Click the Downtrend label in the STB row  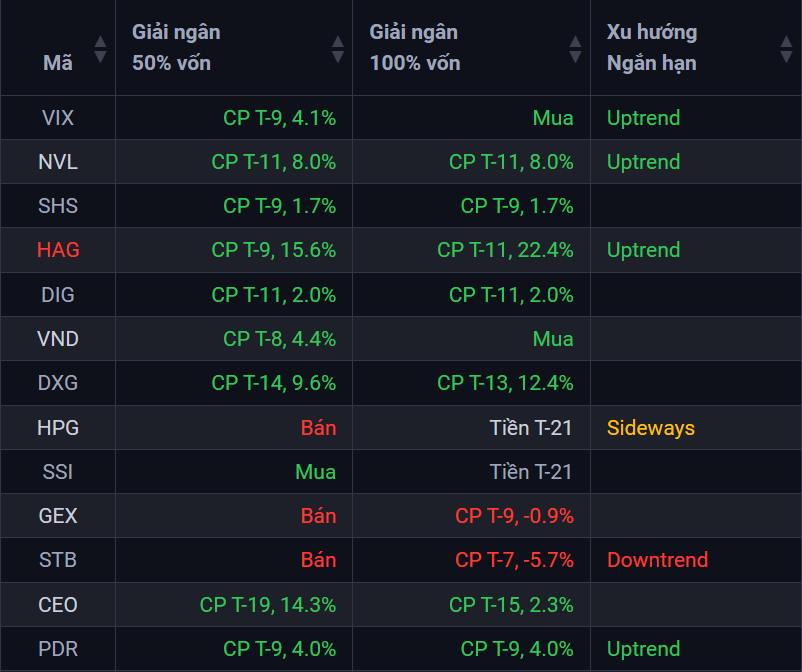coord(657,560)
